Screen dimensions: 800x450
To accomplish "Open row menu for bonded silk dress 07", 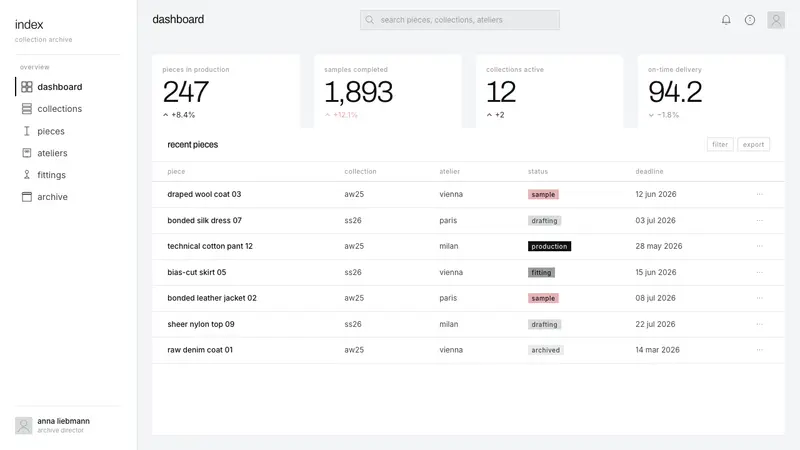I will tap(760, 220).
